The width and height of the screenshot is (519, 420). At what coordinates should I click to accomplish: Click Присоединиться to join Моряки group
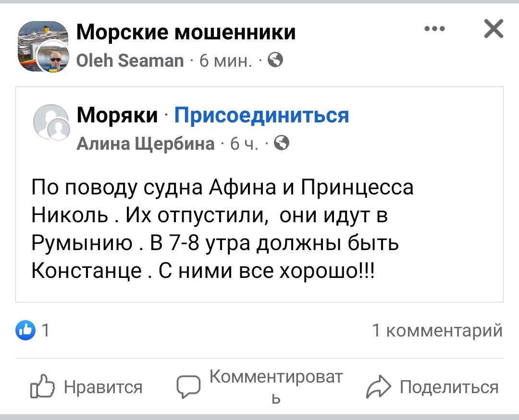coord(263,115)
